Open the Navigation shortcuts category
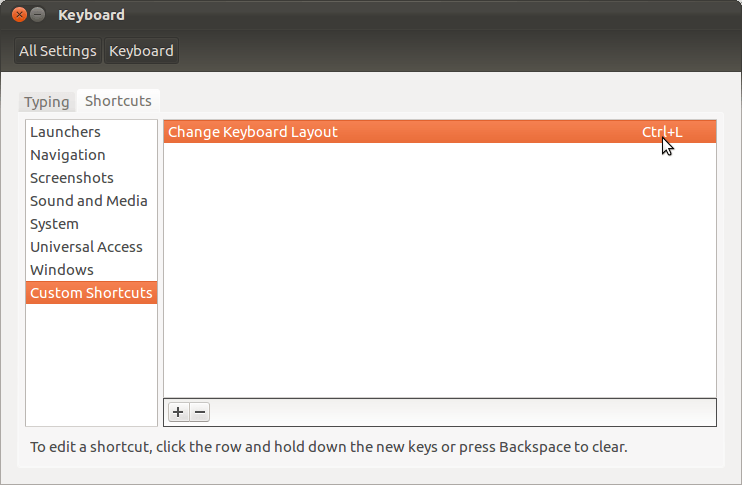This screenshot has width=742, height=485. pyautogui.click(x=68, y=155)
